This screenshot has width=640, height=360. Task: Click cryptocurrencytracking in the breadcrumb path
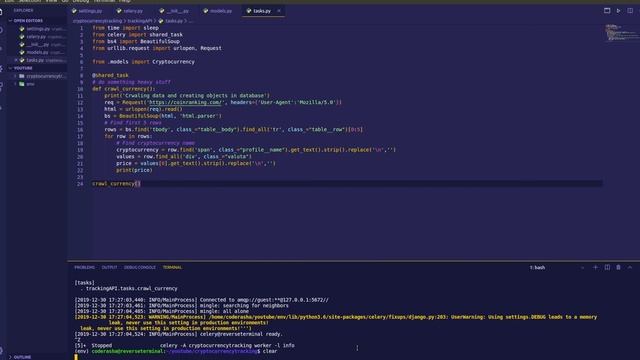[98, 21]
